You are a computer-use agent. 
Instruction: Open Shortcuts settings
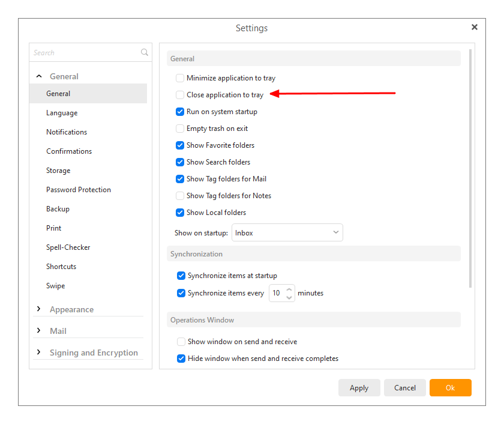coord(61,267)
